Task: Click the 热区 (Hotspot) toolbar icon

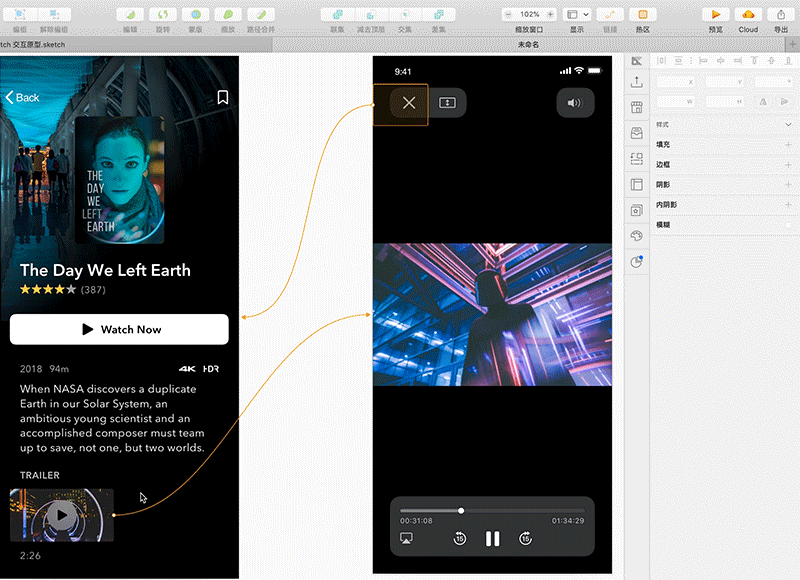Action: (642, 14)
